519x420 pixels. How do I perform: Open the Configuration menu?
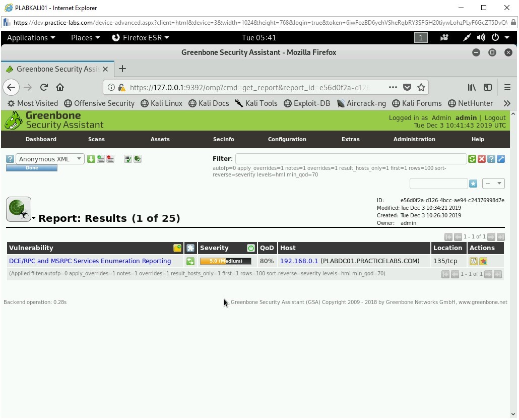[287, 139]
